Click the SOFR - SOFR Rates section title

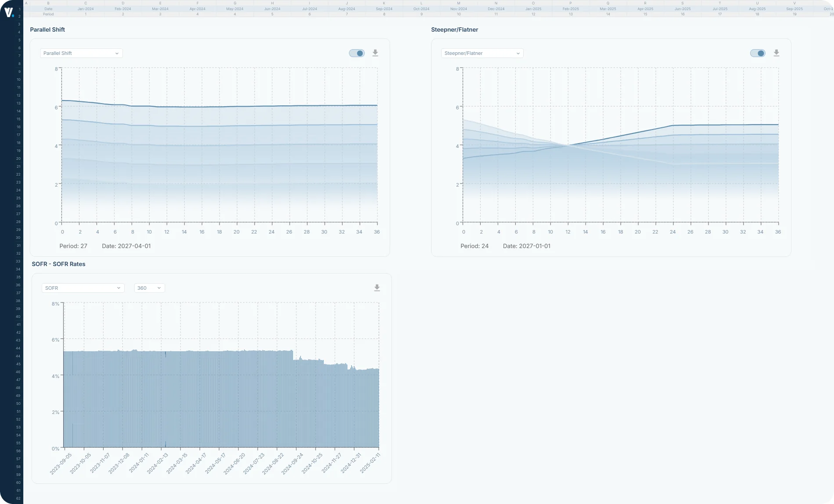(x=59, y=264)
